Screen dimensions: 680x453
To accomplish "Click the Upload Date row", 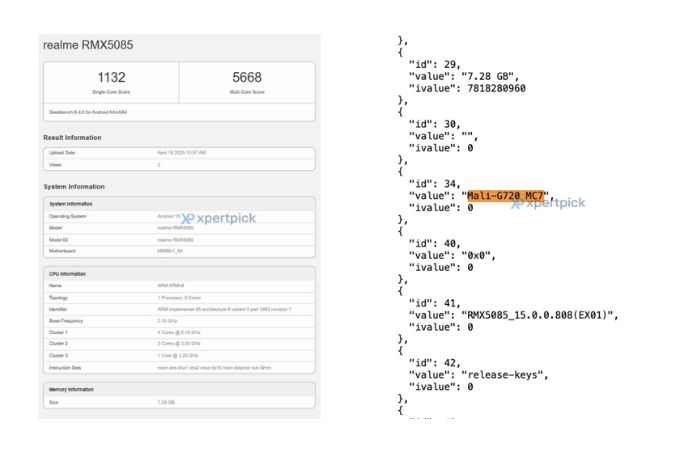I will click(178, 152).
